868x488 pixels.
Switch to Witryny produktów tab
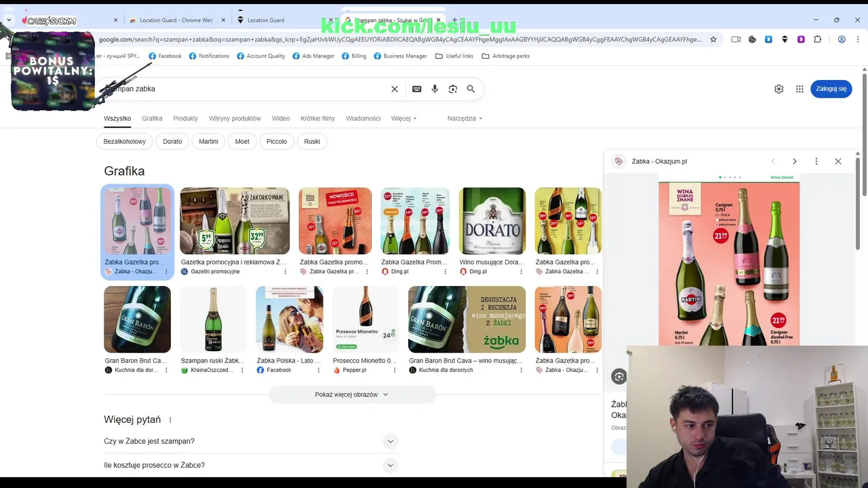[235, 119]
